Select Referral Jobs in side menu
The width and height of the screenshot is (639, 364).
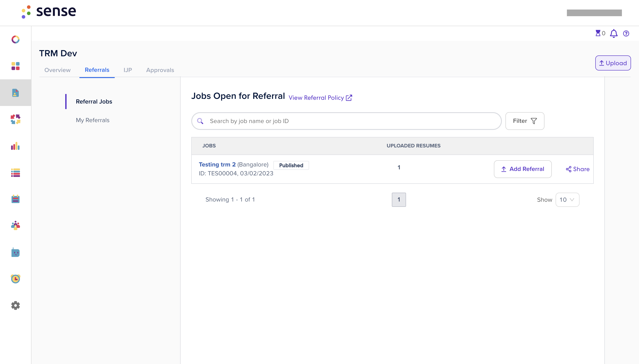pos(94,102)
